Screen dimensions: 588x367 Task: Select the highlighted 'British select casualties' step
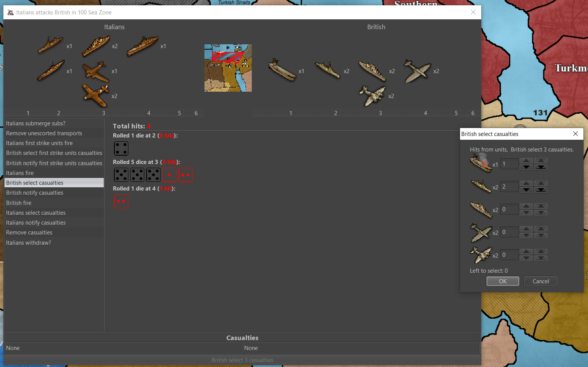[54, 183]
